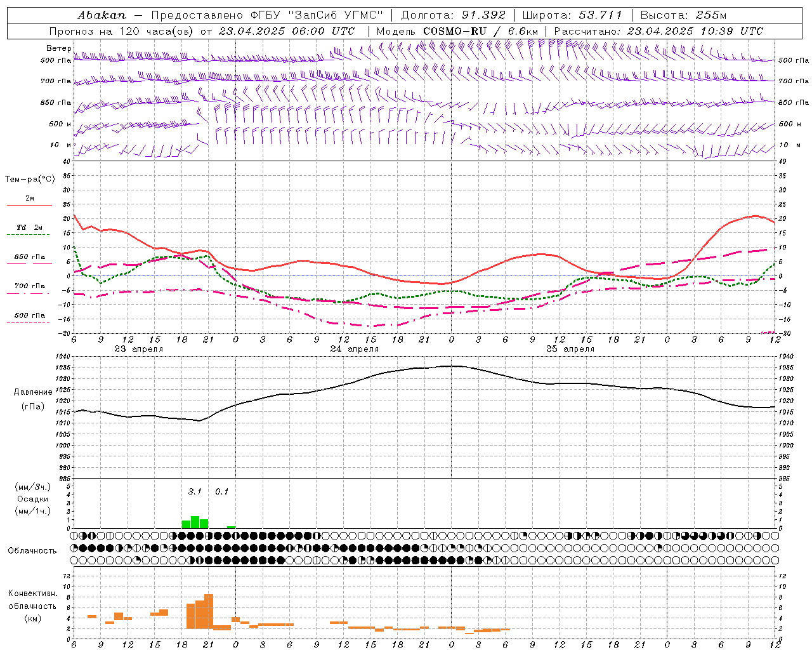Image resolution: width=812 pixels, height=650 pixels.
Task: Click the 'Осадки' precipitation label
Action: click(x=33, y=499)
